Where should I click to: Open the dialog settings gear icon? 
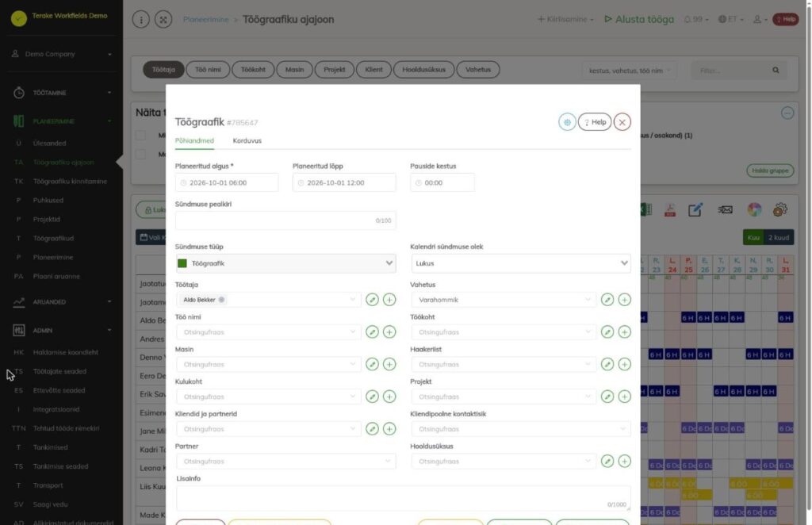[x=567, y=122]
